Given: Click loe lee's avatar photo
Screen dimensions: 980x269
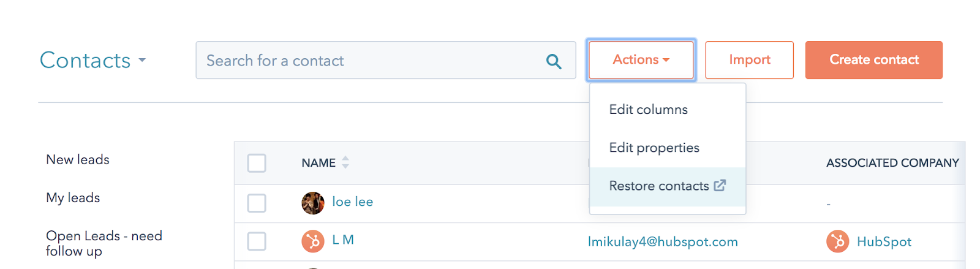Looking at the screenshot, I should click(313, 203).
